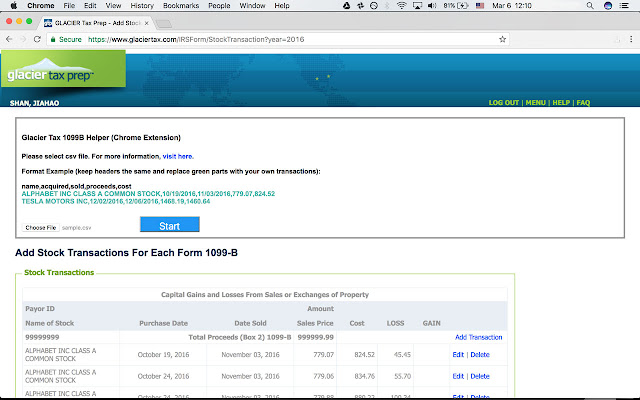Open the Edit menu
The height and width of the screenshot is (400, 640).
pos(90,6)
